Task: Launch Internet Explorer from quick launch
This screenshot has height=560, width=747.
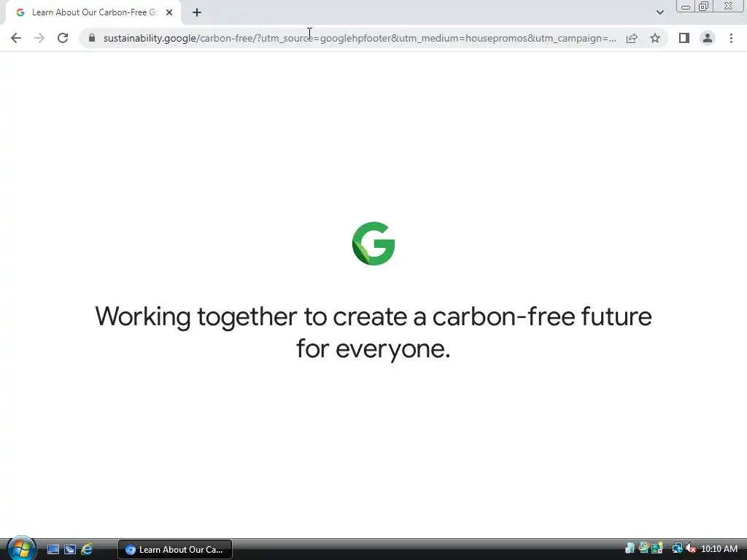Action: click(88, 550)
